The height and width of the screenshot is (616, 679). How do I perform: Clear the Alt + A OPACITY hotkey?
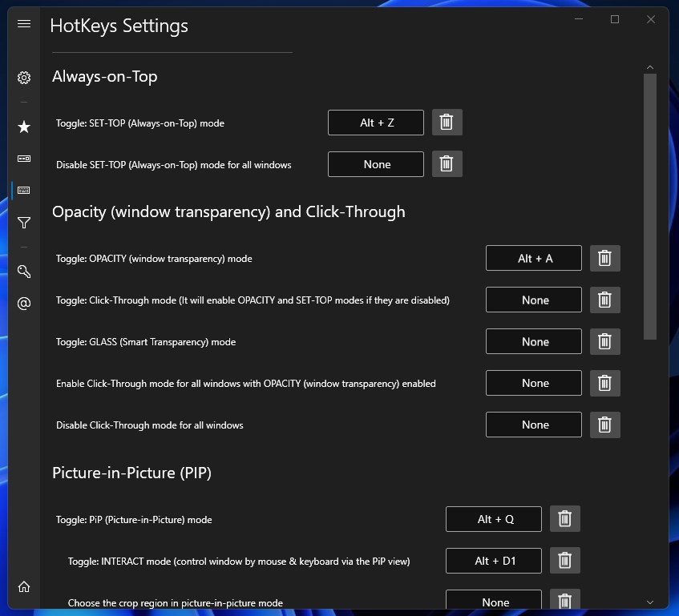tap(605, 258)
